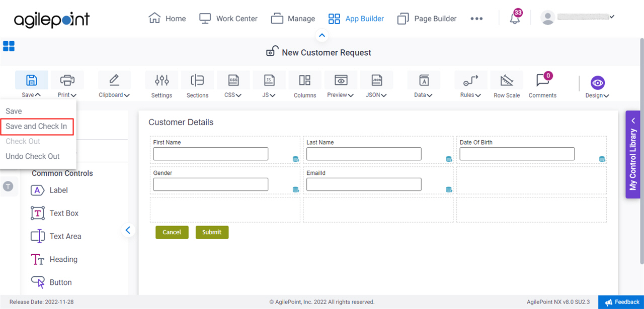Select the Button control
Screen dimensions: 644x309
[x=51, y=282]
